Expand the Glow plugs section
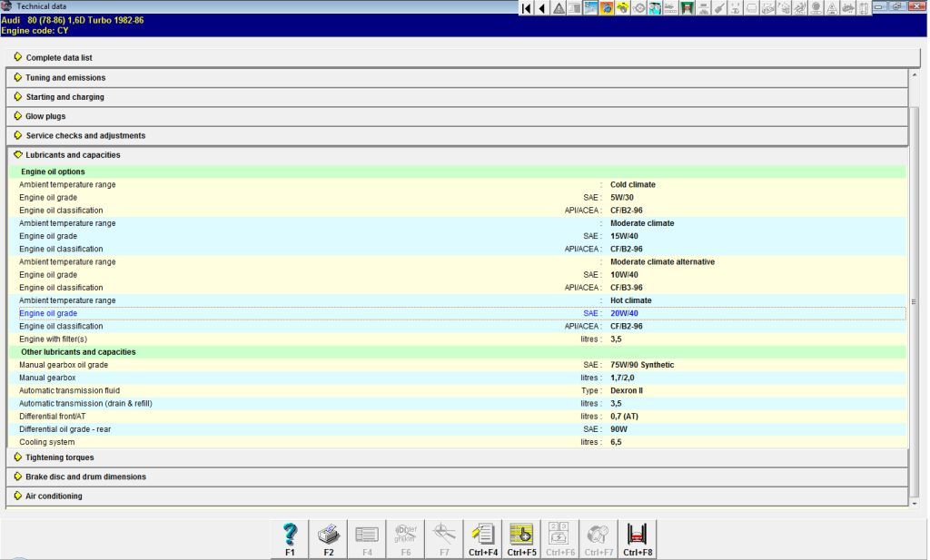Viewport: 930px width, 560px height. [458, 116]
